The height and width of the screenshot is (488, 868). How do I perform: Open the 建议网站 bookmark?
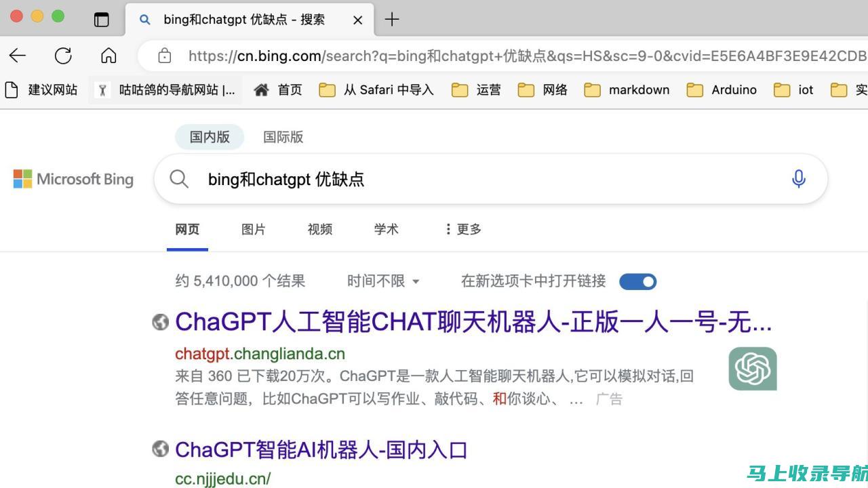(41, 89)
